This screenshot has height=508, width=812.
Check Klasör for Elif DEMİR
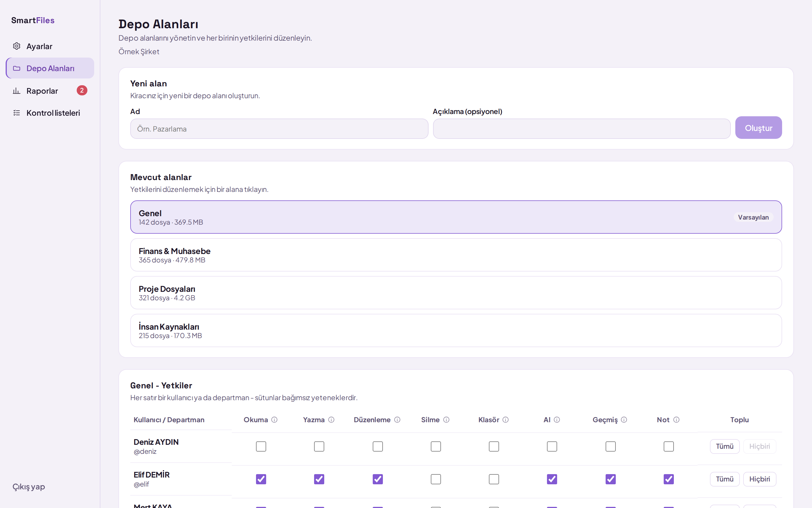494,479
